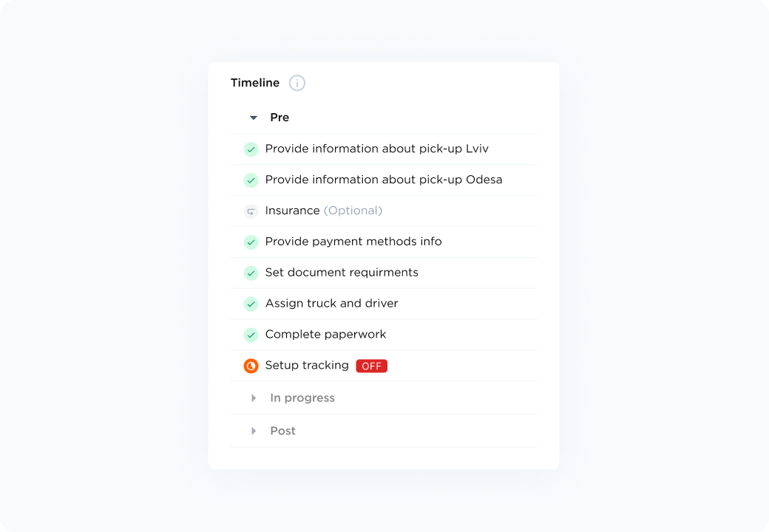Click the Insurance skipped status icon
This screenshot has width=769, height=532.
click(251, 211)
